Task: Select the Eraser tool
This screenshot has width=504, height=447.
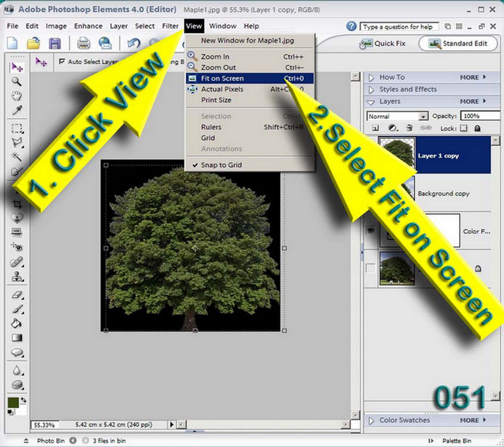Action: point(17,295)
